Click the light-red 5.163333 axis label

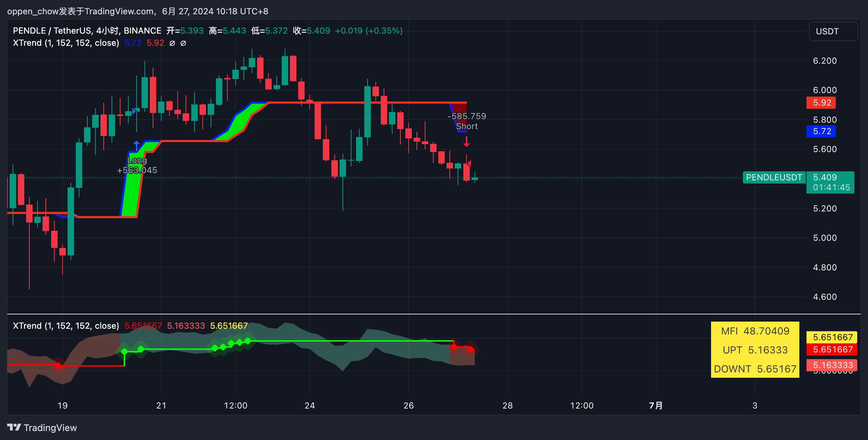832,365
